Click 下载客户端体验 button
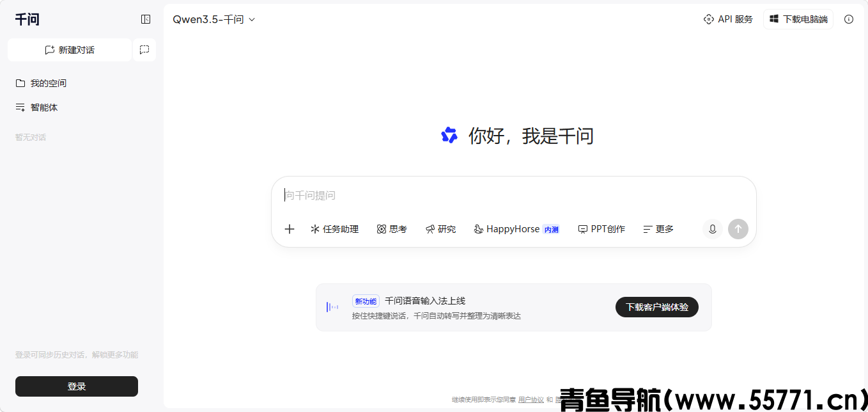 pyautogui.click(x=657, y=307)
